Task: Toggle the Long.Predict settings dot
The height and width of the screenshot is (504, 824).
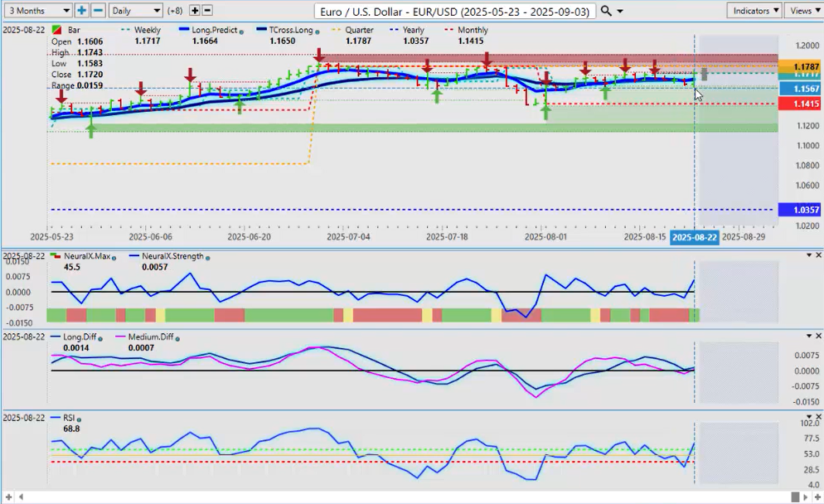Action: [x=241, y=31]
